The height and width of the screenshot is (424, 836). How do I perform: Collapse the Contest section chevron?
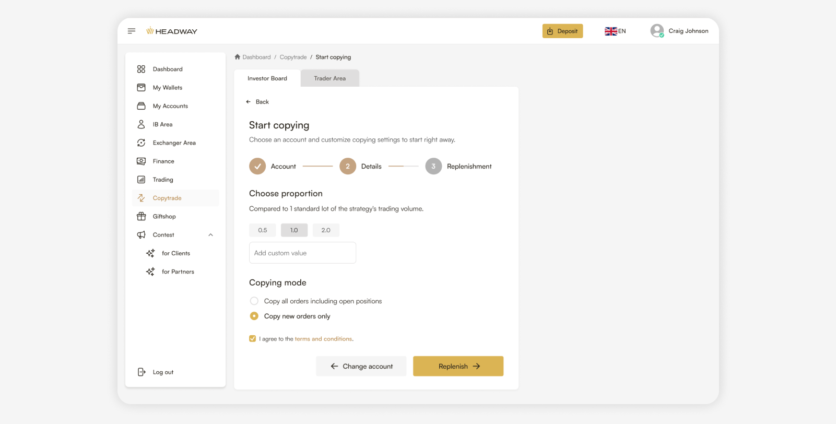[x=210, y=235]
